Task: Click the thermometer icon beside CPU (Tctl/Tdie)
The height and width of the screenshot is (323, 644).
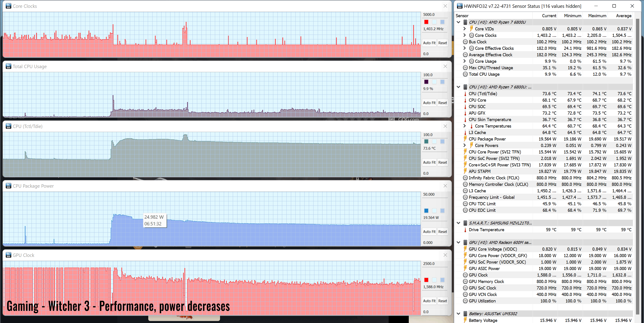Action: click(x=465, y=94)
